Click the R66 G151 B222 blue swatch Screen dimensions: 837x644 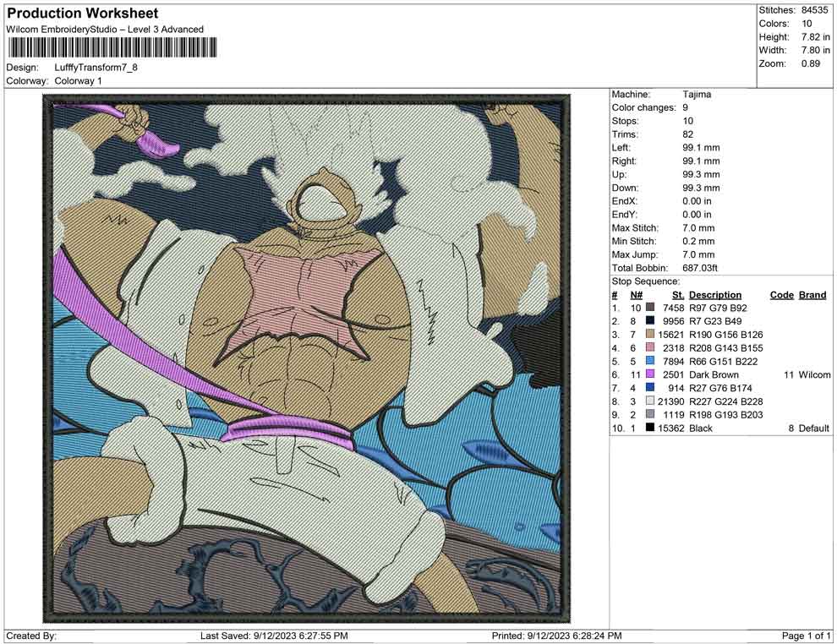tap(649, 361)
